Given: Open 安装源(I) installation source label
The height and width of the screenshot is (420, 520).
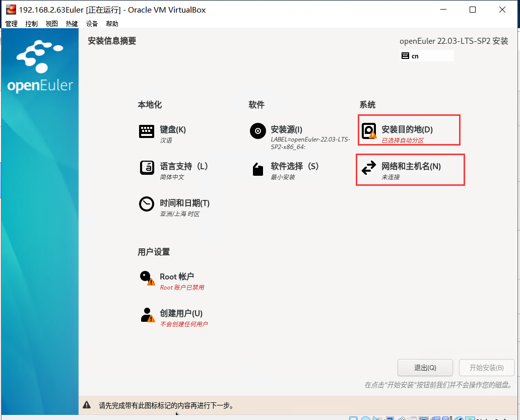Looking at the screenshot, I should (287, 129).
